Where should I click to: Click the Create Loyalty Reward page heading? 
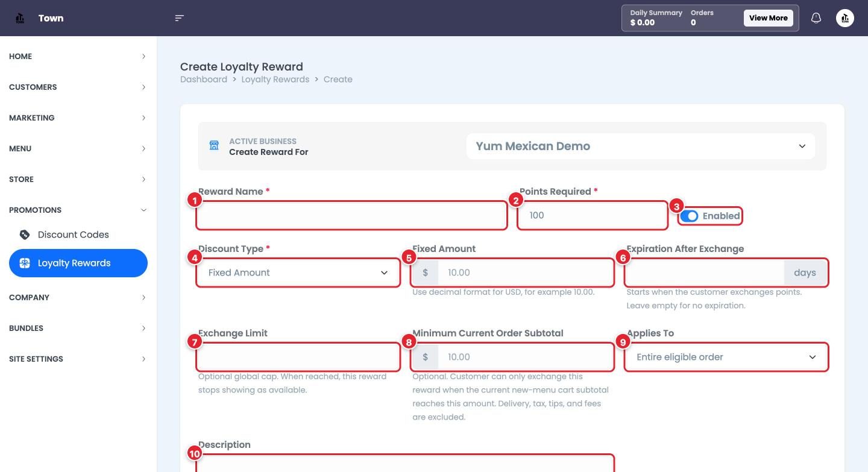pos(242,67)
